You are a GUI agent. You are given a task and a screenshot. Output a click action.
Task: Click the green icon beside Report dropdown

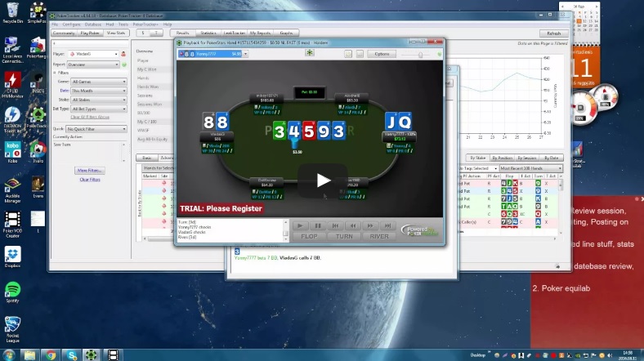[x=124, y=65]
